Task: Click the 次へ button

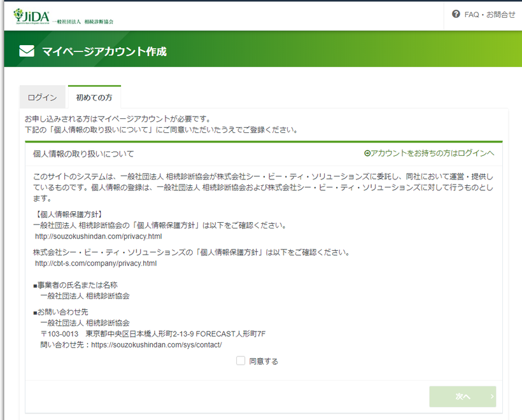Action: 462,396
